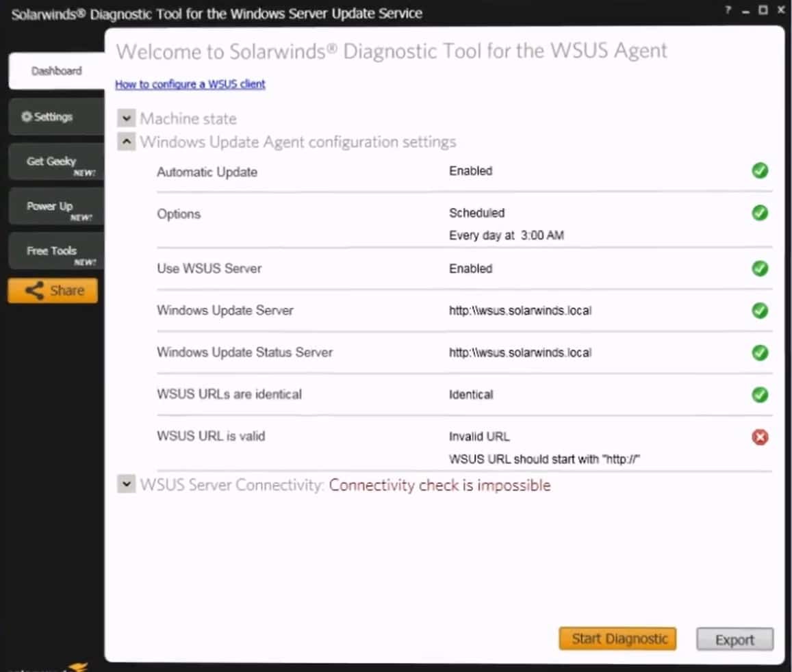
Task: Click the 'Options' row label
Action: point(179,214)
